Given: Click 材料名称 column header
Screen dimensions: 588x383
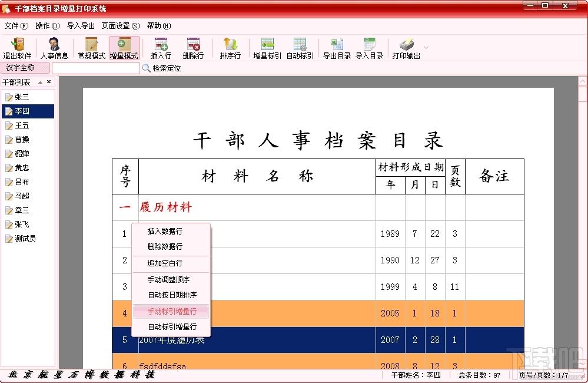Looking at the screenshot, I should coord(257,176).
